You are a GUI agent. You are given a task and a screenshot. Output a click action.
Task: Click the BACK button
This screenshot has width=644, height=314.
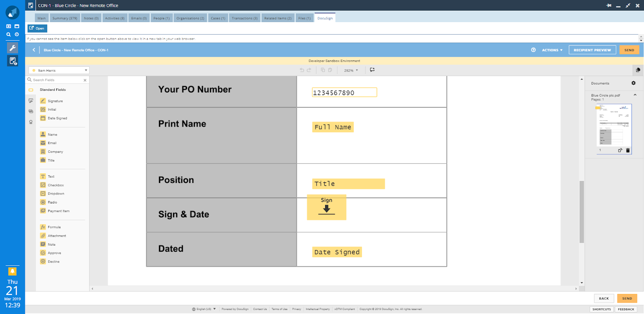pyautogui.click(x=604, y=298)
